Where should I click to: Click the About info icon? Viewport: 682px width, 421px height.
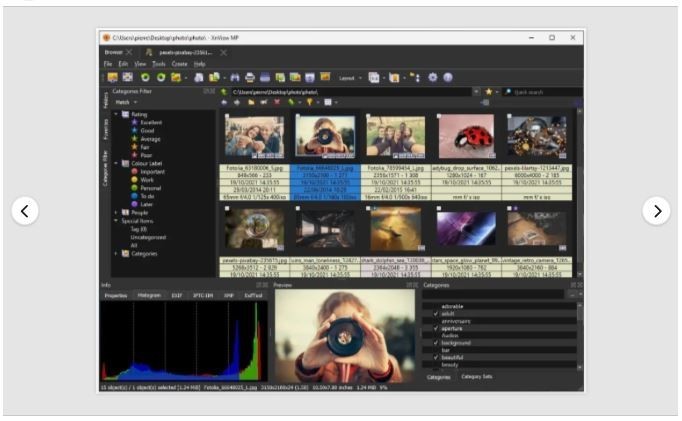(x=448, y=77)
